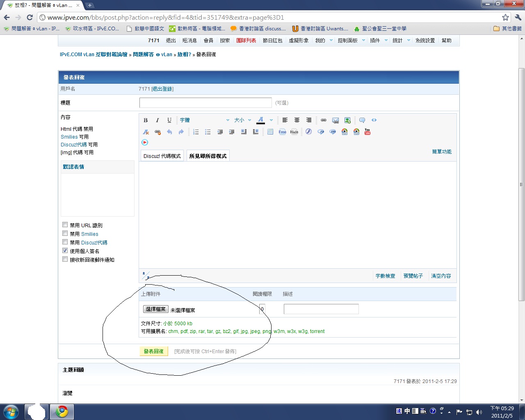525x420 pixels.
Task: Center align text in the editor
Action: pos(297,120)
